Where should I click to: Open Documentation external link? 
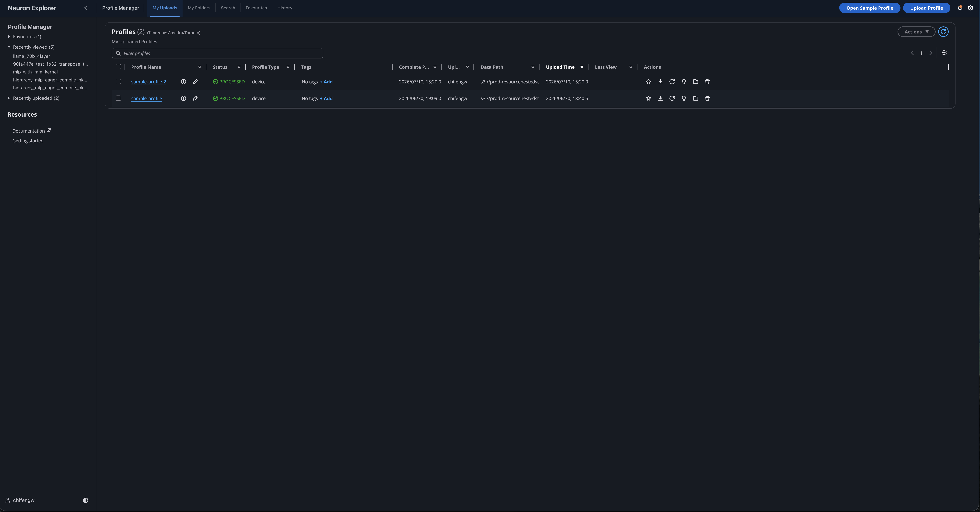[31, 131]
